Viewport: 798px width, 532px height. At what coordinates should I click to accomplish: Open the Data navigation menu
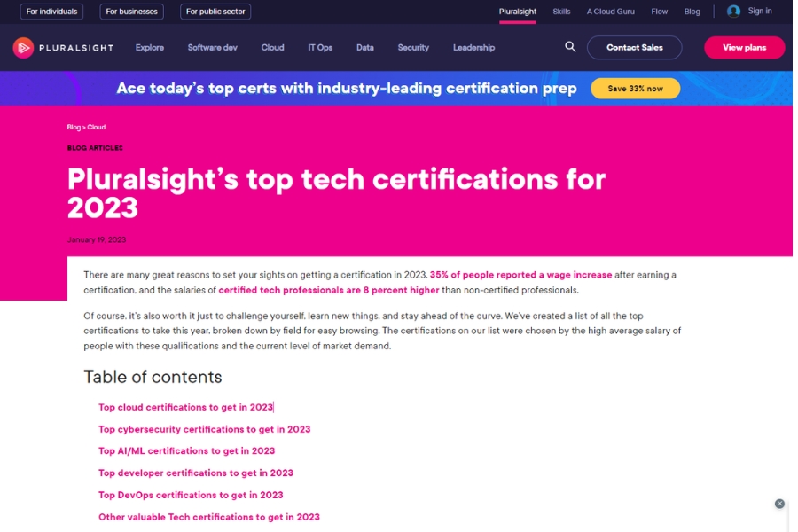coord(365,47)
